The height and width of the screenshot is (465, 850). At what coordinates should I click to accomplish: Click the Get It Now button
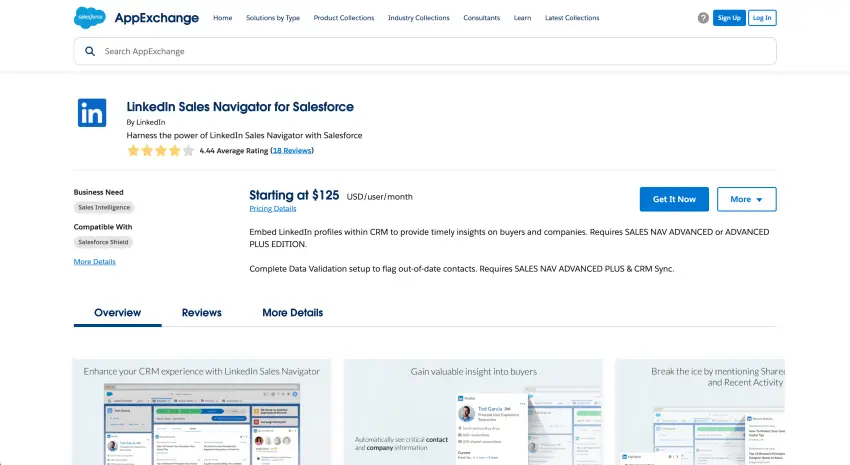[674, 199]
